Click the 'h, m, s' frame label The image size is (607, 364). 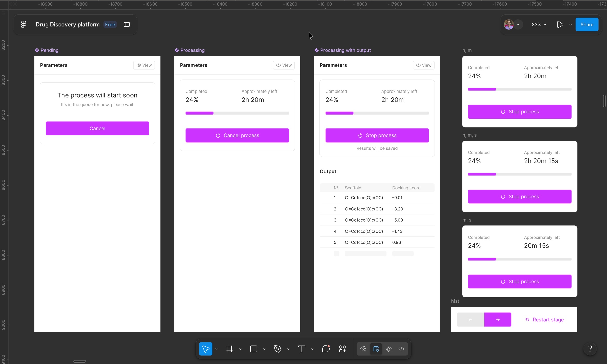point(469,135)
